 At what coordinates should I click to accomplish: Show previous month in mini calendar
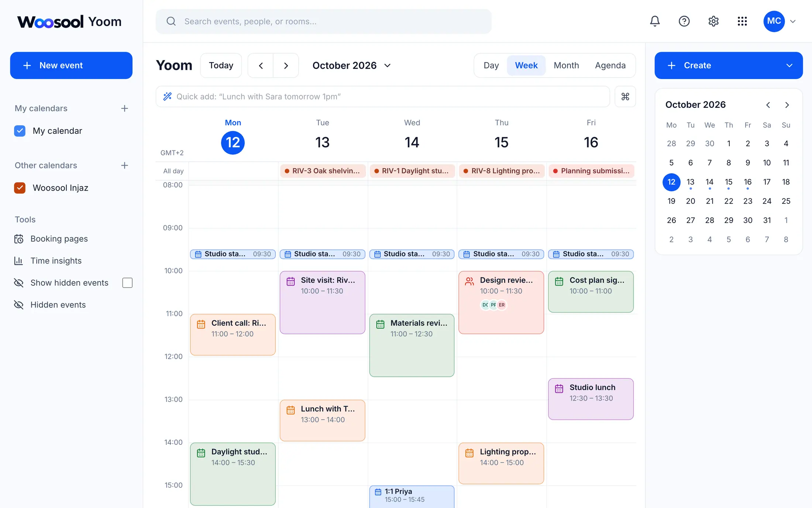point(768,105)
